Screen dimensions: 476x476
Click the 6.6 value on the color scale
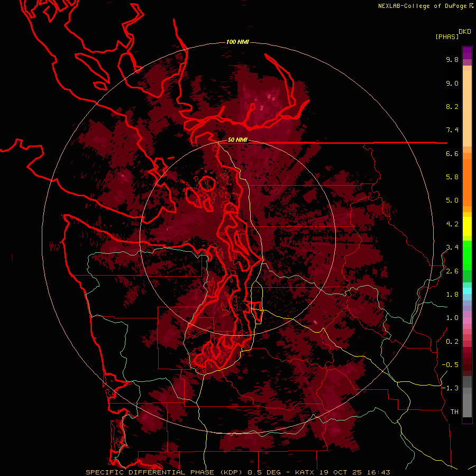click(452, 153)
